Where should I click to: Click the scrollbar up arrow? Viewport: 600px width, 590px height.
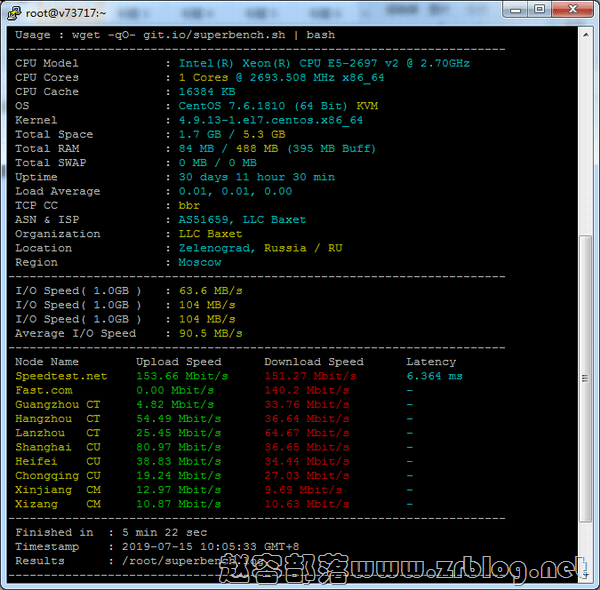pos(585,35)
